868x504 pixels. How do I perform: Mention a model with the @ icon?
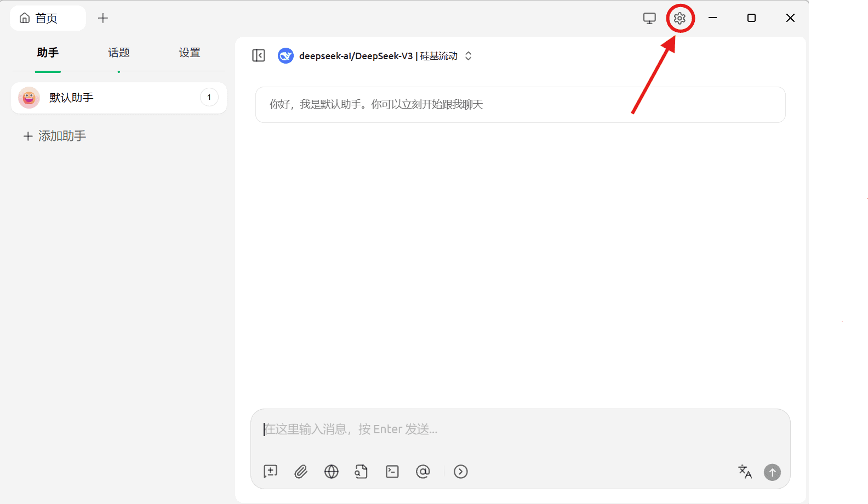(423, 472)
